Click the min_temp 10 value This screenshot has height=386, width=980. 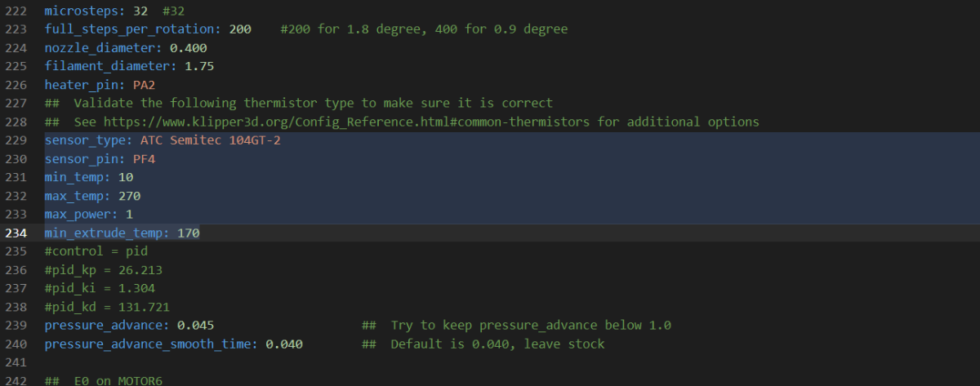(x=126, y=177)
